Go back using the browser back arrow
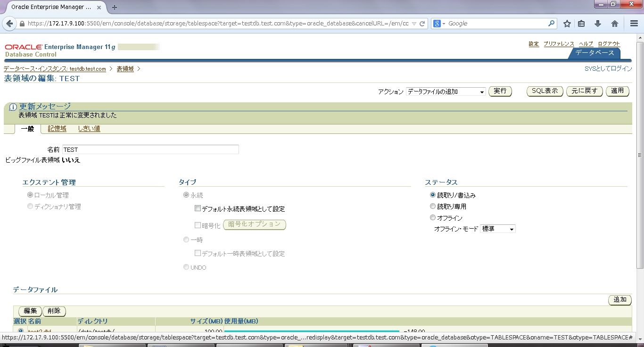The width and height of the screenshot is (644, 347). pyautogui.click(x=9, y=24)
